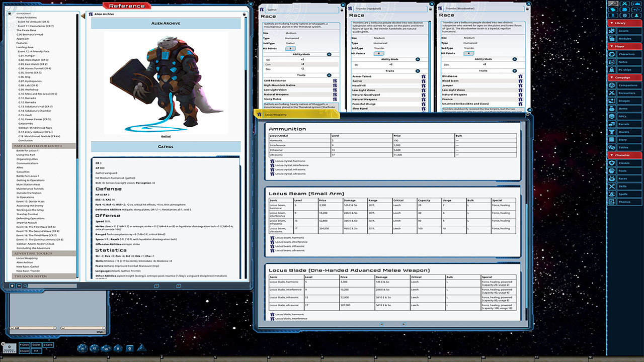Click the Modifier counter box
644x362 pixels.
[10, 348]
